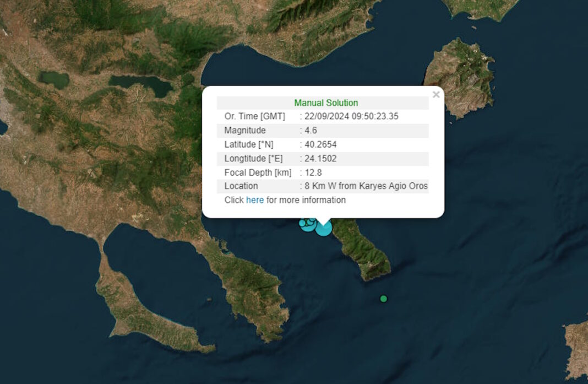Screen dimensions: 588x384
Task: Select the largest cyan earthquake marker
Action: pos(324,228)
